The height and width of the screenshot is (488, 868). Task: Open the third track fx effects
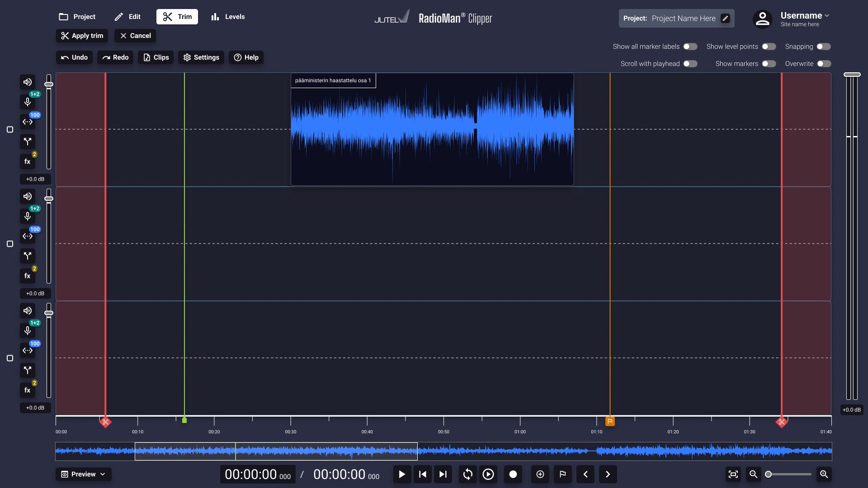[x=28, y=390]
